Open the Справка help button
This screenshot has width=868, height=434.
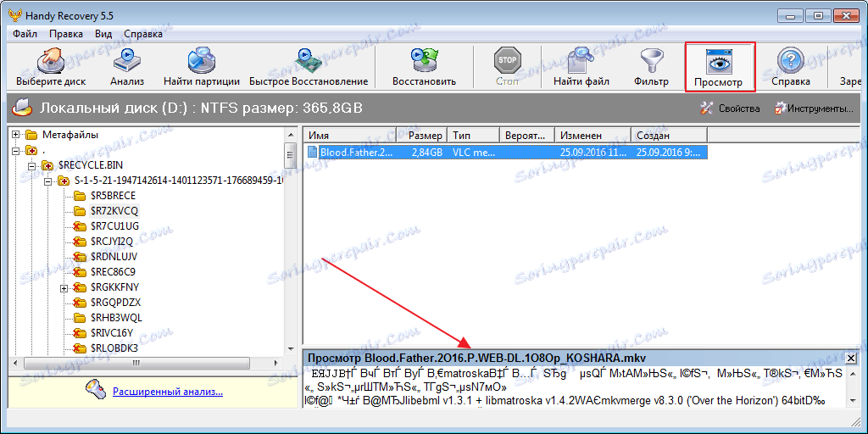coord(791,68)
